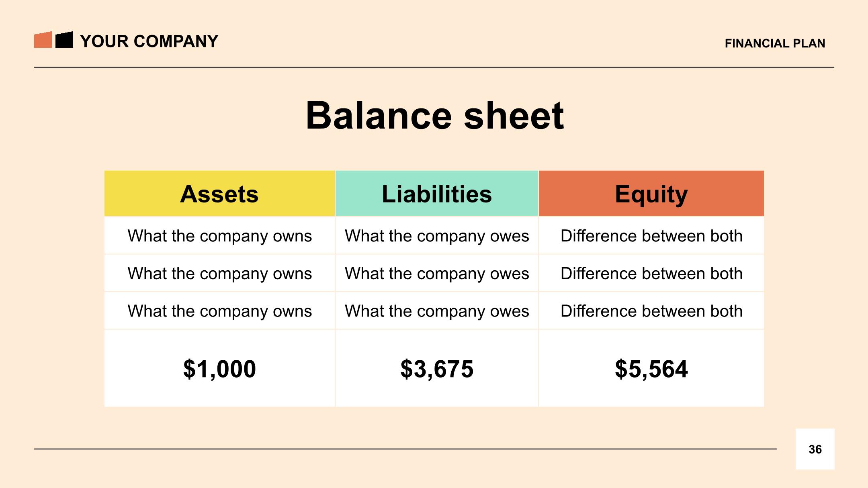Screen dimensions: 868x488
Task: Select the $3,675 liabilities total
Action: [x=437, y=369]
